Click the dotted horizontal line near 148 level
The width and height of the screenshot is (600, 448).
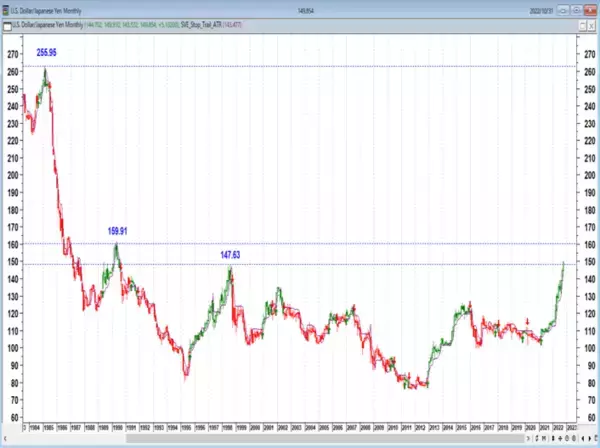(x=350, y=265)
